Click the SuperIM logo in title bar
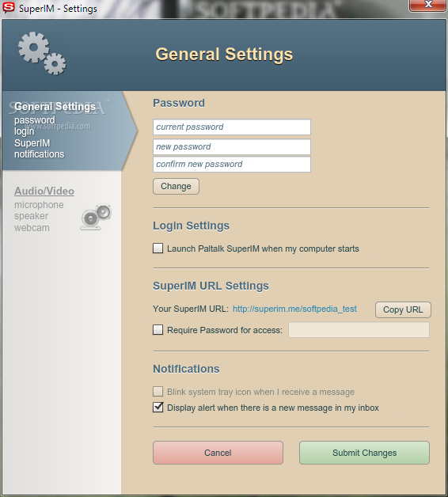 [x=9, y=8]
